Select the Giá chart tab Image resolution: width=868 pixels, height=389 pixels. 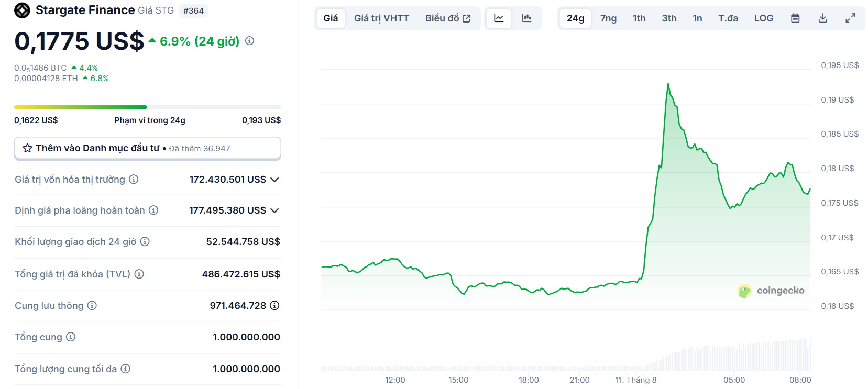pos(331,18)
